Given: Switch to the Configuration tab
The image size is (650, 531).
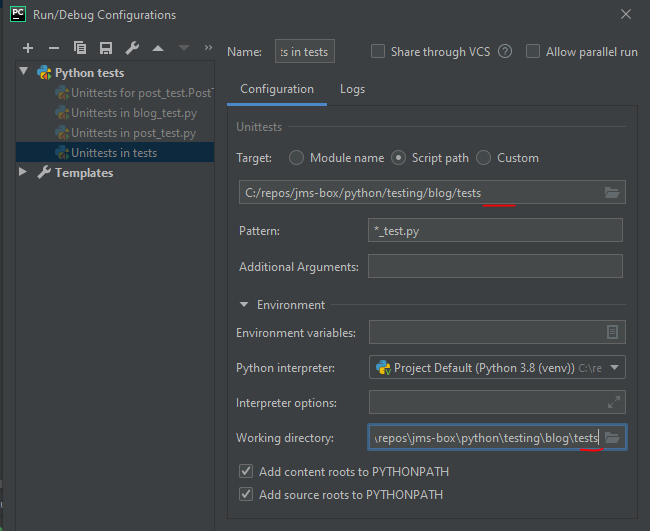Looking at the screenshot, I should pyautogui.click(x=277, y=89).
